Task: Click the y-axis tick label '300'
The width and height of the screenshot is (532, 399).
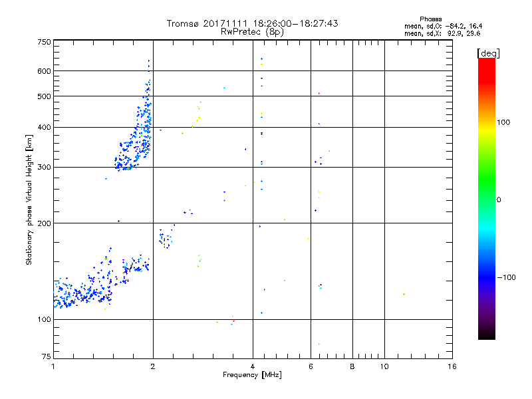Action: coord(44,168)
